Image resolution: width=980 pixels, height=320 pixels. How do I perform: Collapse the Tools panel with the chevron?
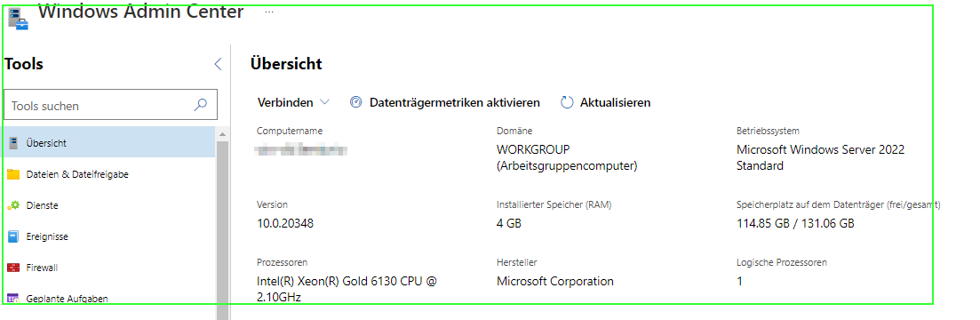218,64
